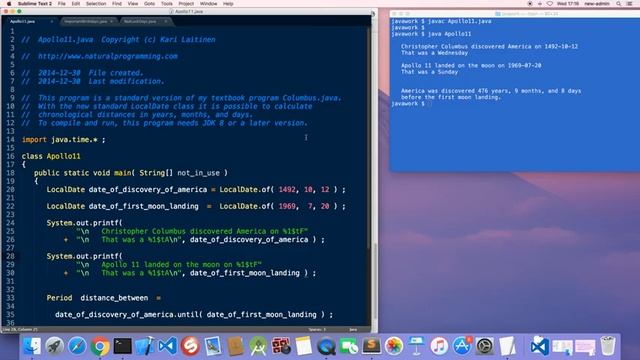The image size is (640, 360).
Task: Open the red S app icon in Dock
Action: click(190, 346)
